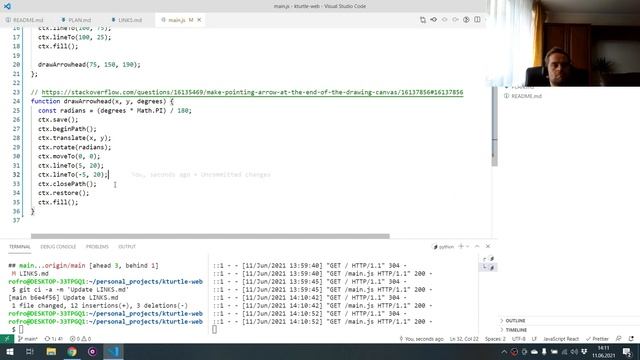Screen dimensions: 640x360
Task: Select the python terminal profile label
Action: click(443, 247)
